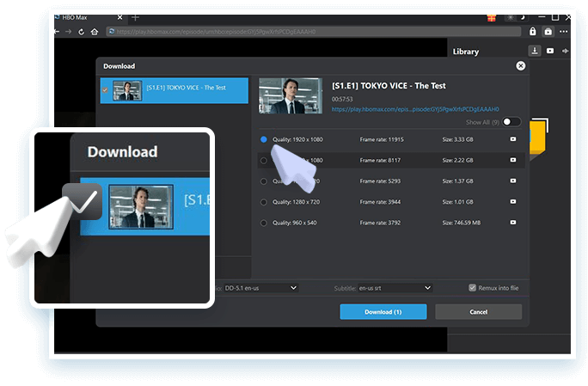Go forward in browser navigation
Screen dimensions: 588x386
pos(68,32)
